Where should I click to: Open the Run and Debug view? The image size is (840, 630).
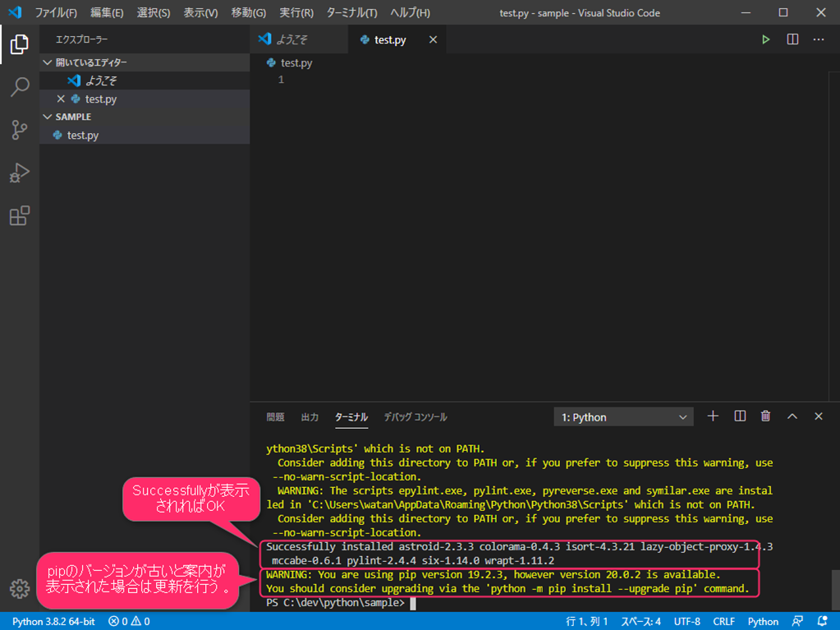tap(19, 172)
